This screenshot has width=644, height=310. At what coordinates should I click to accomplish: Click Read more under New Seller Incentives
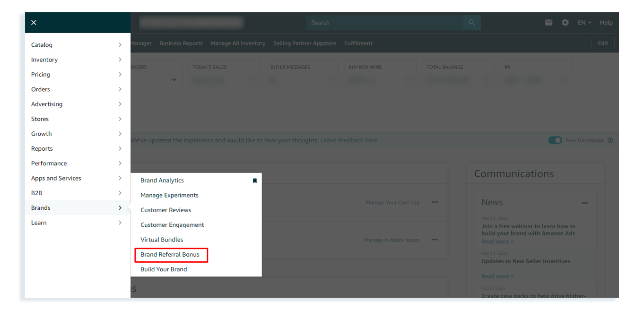click(497, 276)
